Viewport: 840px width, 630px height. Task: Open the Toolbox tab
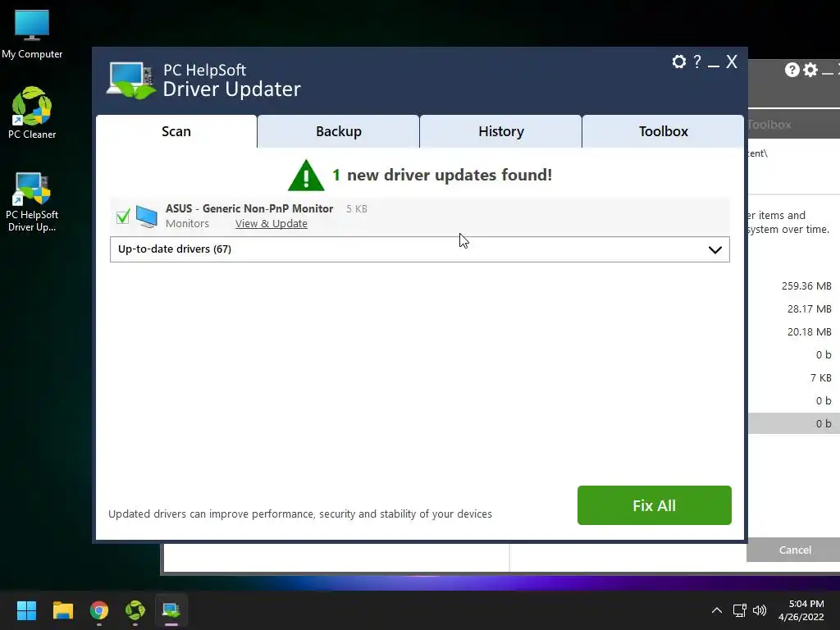pos(663,131)
